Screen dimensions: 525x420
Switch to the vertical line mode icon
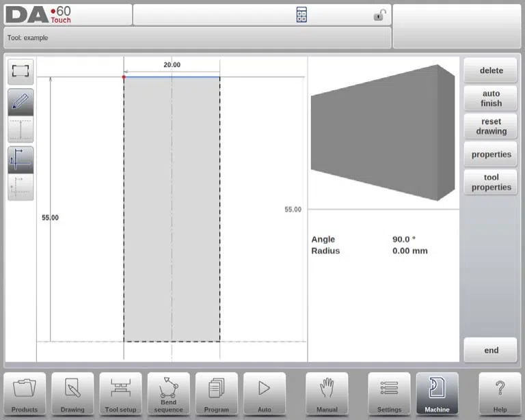[x=21, y=129]
